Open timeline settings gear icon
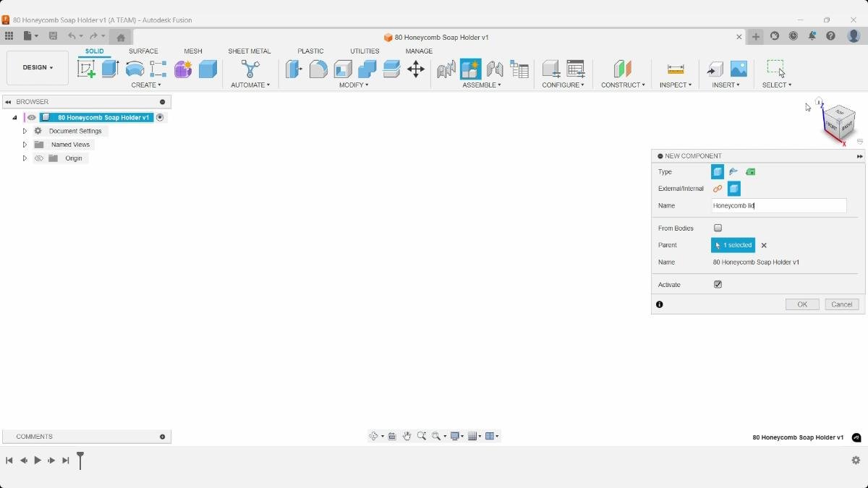Viewport: 868px width, 488px height. 856,461
